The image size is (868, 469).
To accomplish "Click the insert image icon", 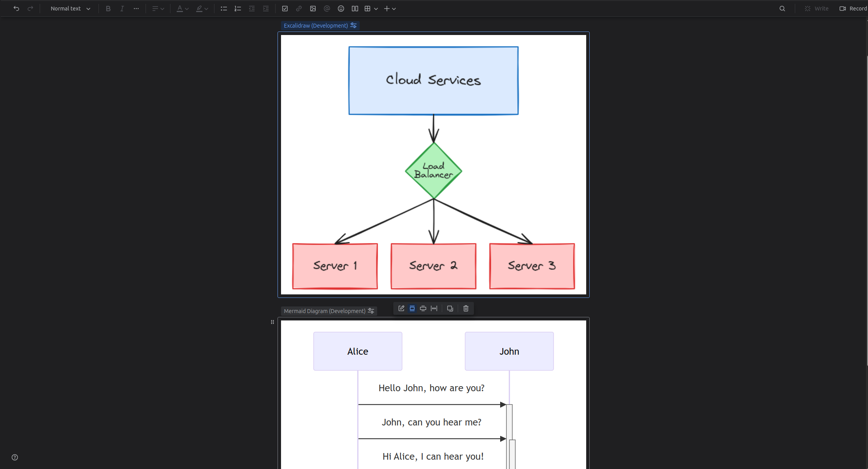I will pos(313,9).
